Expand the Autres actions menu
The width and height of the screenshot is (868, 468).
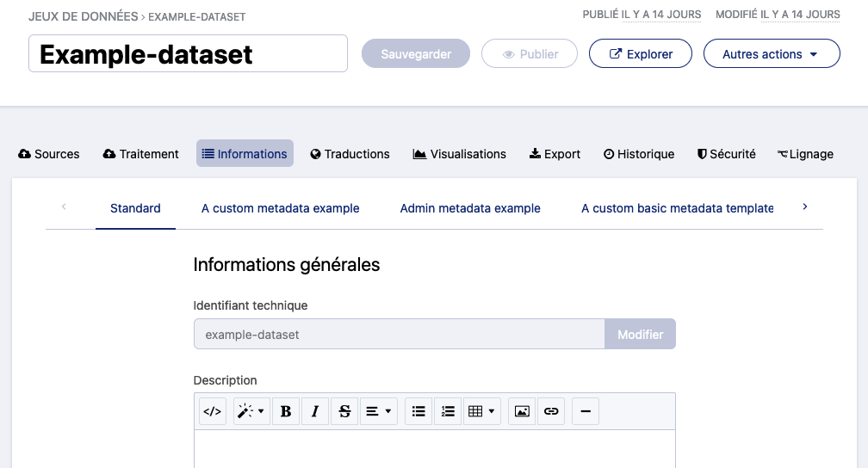(x=772, y=54)
